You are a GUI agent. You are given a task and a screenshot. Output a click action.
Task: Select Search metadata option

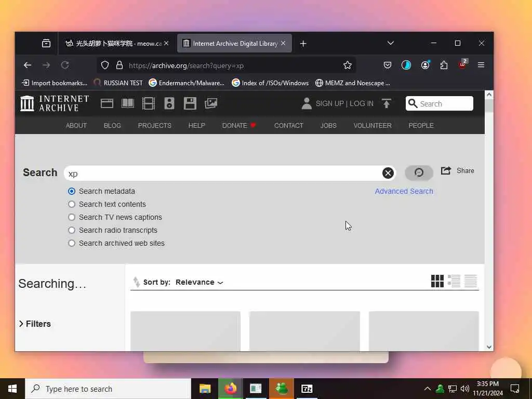(x=72, y=191)
